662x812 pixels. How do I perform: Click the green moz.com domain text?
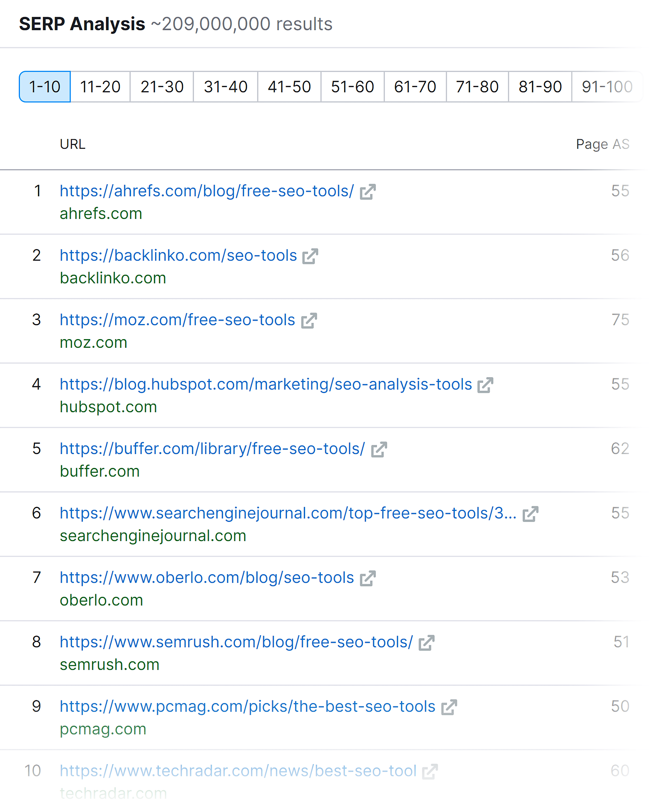[x=93, y=343]
